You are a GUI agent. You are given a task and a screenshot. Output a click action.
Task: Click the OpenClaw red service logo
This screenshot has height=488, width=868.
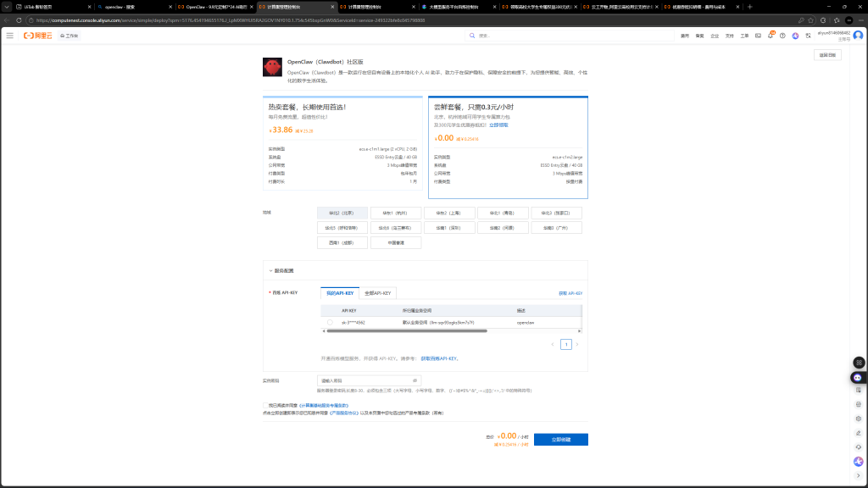tap(272, 68)
